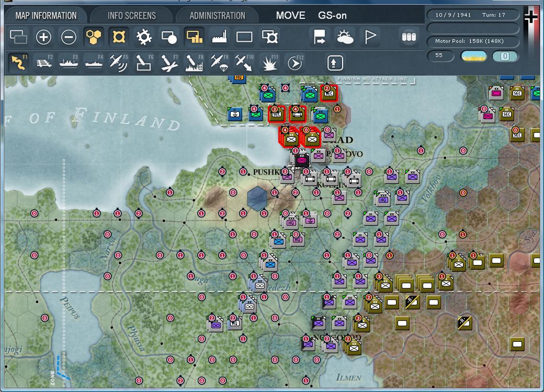This screenshot has width=544, height=392.
Task: Toggle the yellow hex grid display
Action: pyautogui.click(x=93, y=37)
